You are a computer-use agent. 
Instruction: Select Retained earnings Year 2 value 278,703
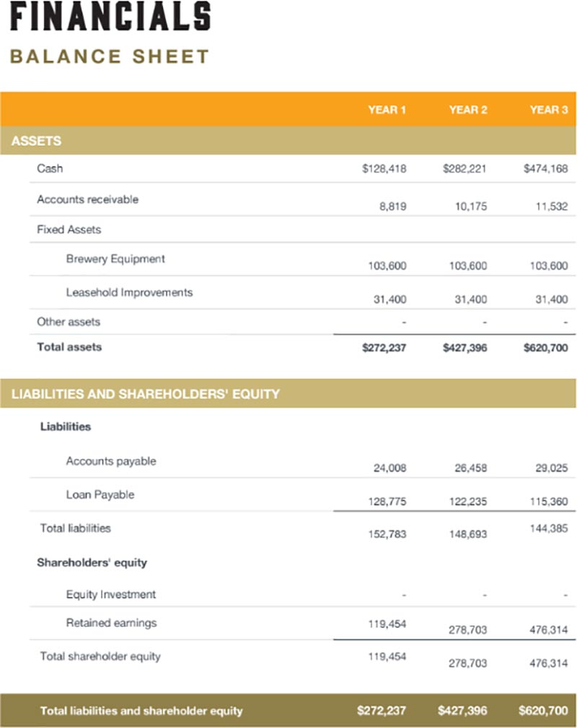tap(468, 630)
